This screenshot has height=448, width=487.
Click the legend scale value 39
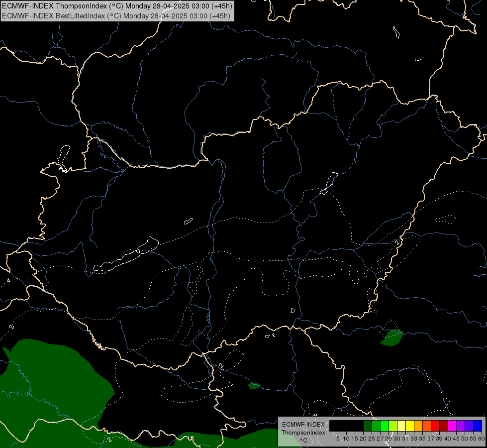[439, 439]
